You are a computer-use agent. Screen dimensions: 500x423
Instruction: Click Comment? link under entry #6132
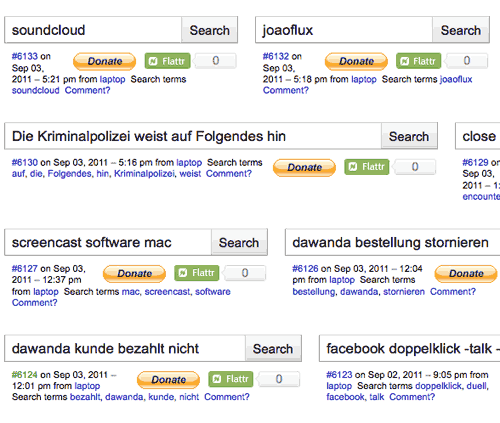coord(286,90)
